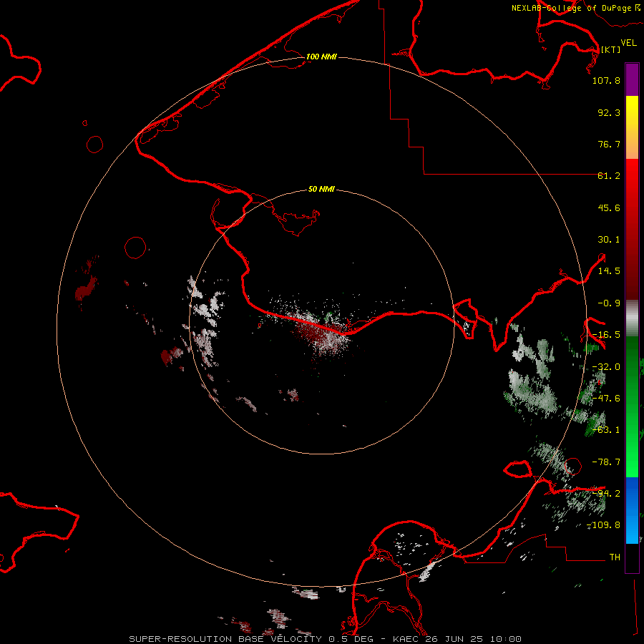Click the -32.0 velocity scale value

[606, 367]
